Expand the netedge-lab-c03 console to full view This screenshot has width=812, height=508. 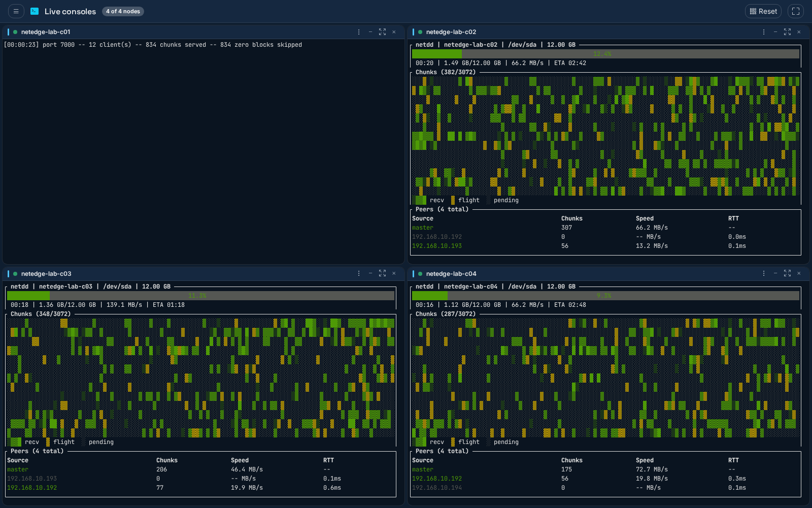pyautogui.click(x=382, y=274)
